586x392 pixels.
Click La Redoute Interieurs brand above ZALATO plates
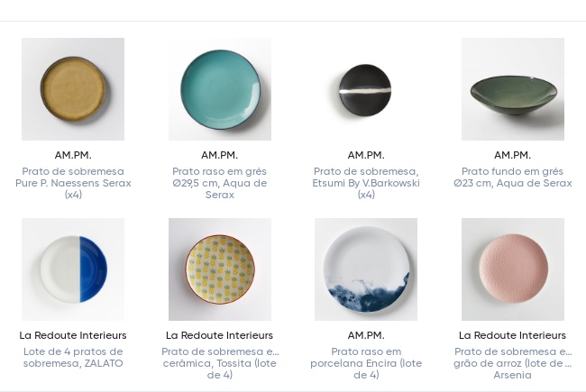click(x=73, y=335)
